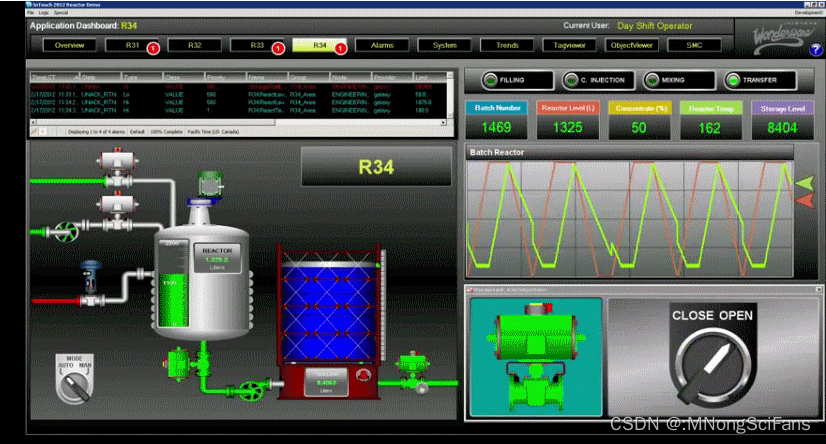
Task: Click the alarm list scroll right arrow
Action: click(444, 122)
